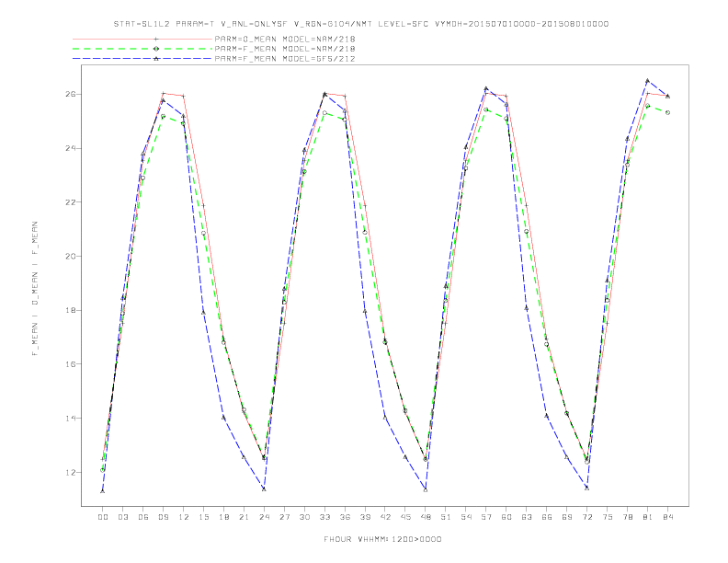
Task: Click forecast hour tick label 33
Action: click(324, 517)
